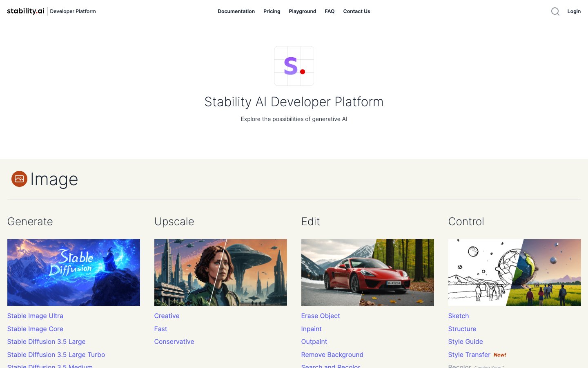Open the Creative upscaler

point(167,316)
